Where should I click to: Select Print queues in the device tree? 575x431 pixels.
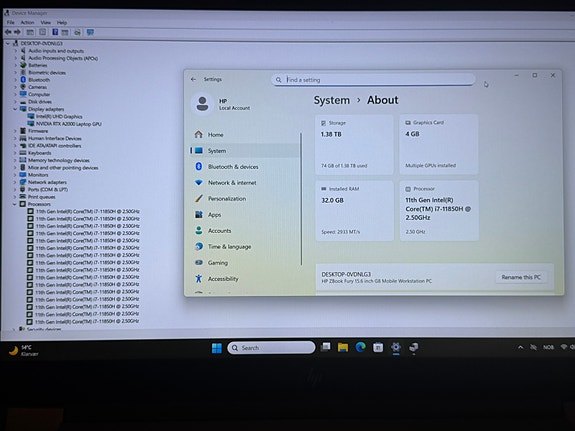(41, 197)
